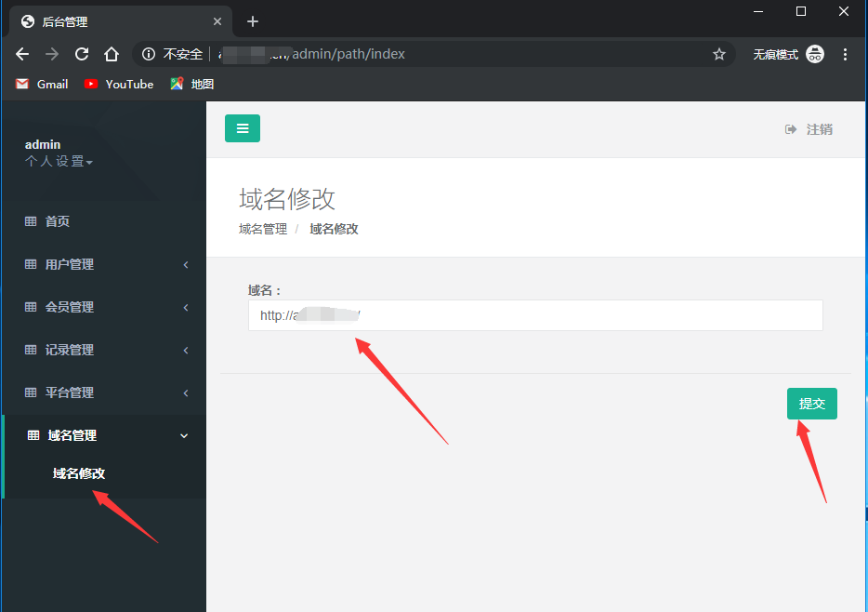Reload the page with refresh icon

pyautogui.click(x=82, y=54)
